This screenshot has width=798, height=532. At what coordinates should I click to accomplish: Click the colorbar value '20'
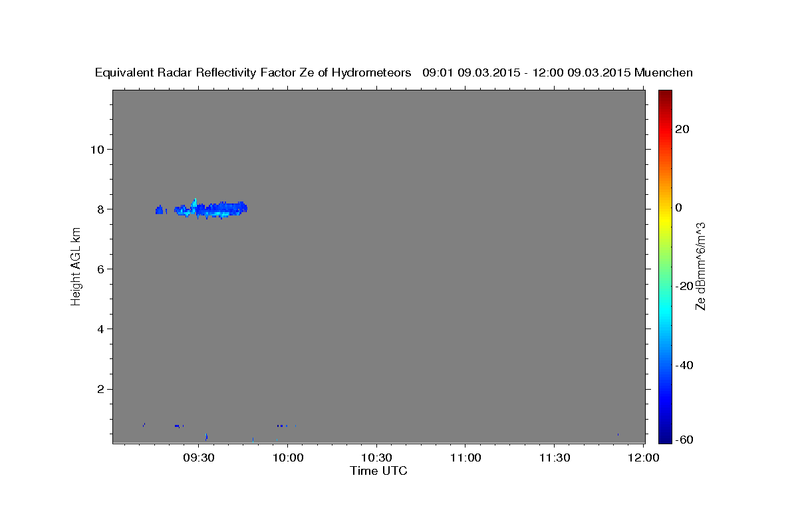(x=682, y=129)
